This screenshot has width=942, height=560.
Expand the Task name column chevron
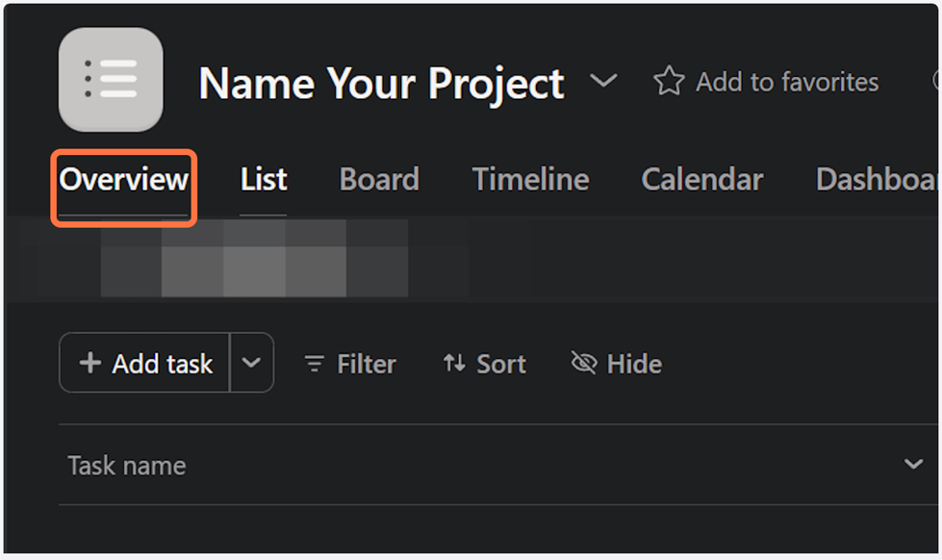coord(913,465)
